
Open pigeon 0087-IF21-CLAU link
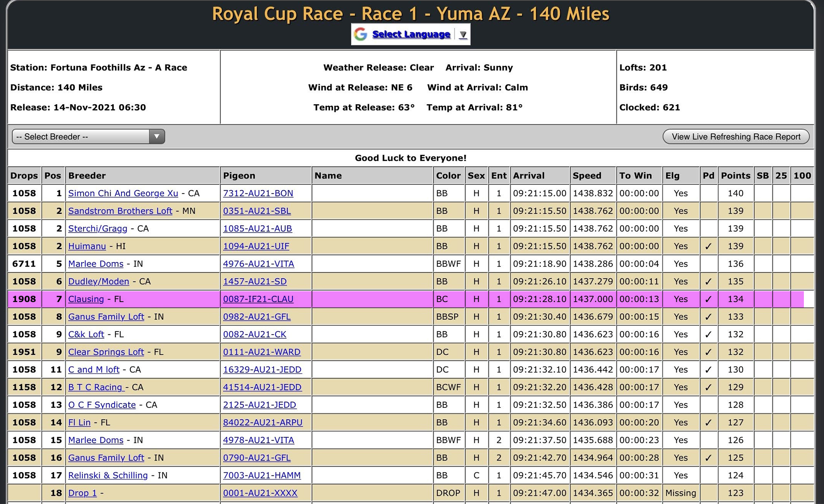tap(258, 299)
